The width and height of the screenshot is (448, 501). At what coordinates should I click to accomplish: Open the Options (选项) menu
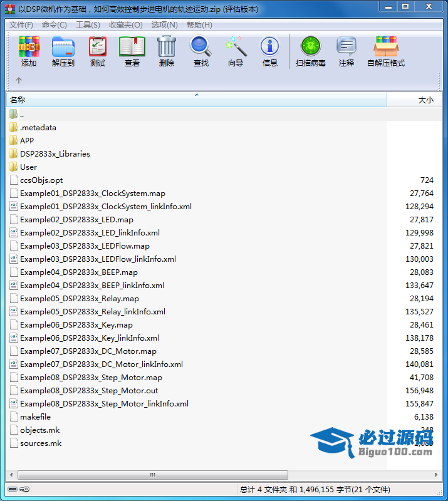[164, 25]
